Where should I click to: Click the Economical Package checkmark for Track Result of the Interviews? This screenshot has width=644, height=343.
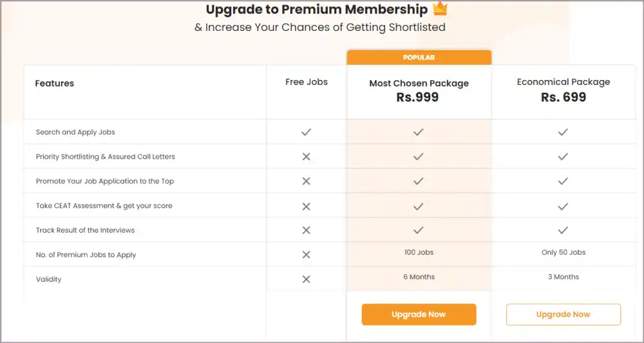pos(563,230)
